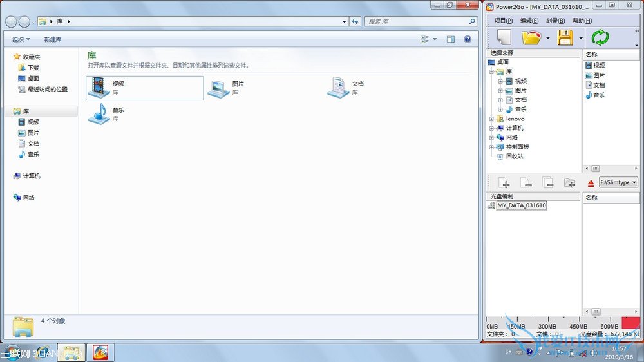Screen dimensions: 644x362
Task: Click the Power2Go taskbar icon
Action: pos(100,352)
